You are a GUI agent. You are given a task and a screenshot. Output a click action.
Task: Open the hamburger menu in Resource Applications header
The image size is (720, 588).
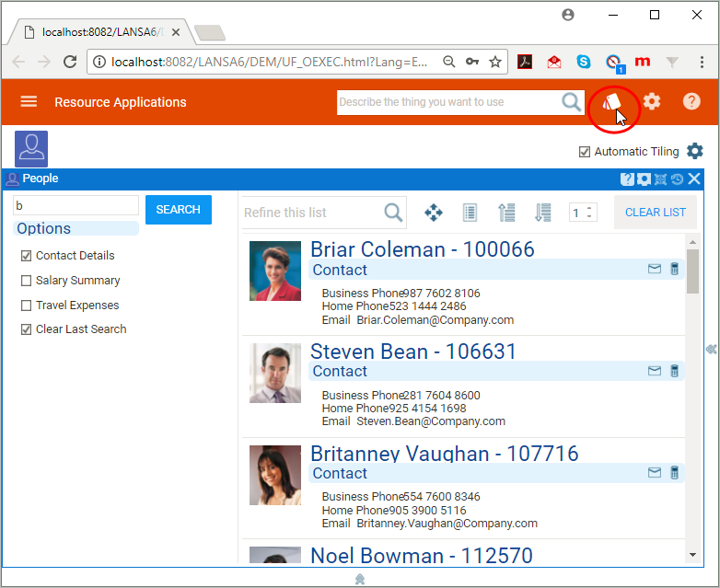(x=29, y=101)
